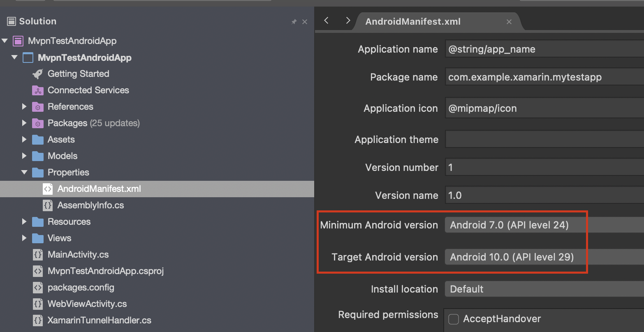Click the Assets folder icon
Screen dimensions: 644x332
(x=37, y=140)
